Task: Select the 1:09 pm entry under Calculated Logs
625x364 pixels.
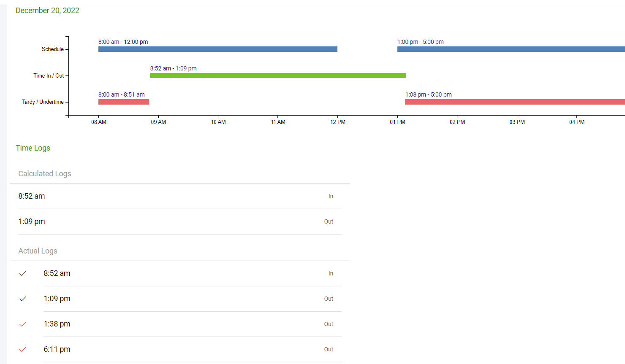Action: point(32,221)
